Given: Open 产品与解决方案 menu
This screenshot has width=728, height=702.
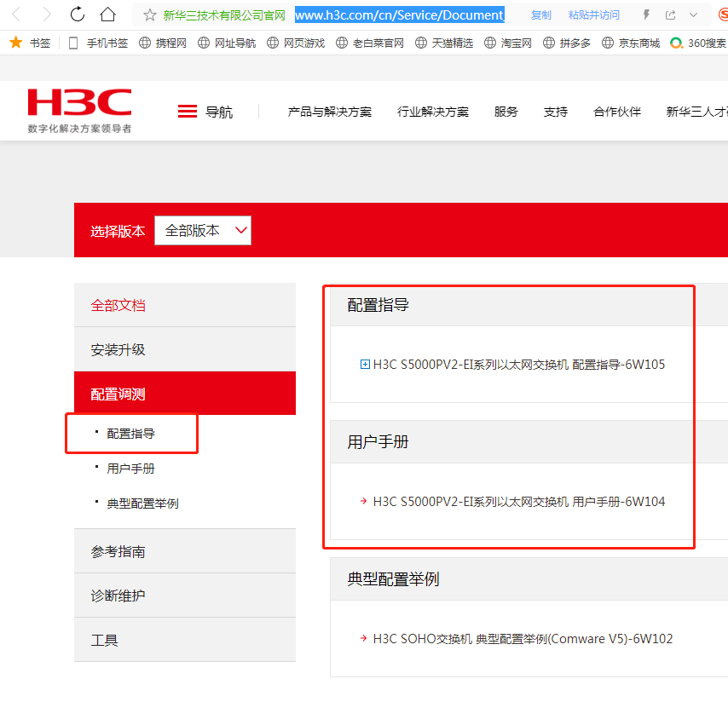Looking at the screenshot, I should pos(330,112).
